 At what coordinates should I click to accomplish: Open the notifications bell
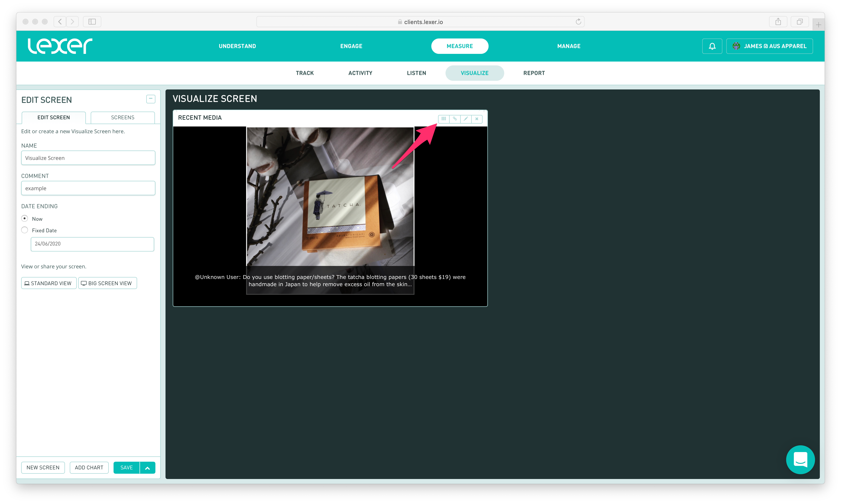(712, 46)
